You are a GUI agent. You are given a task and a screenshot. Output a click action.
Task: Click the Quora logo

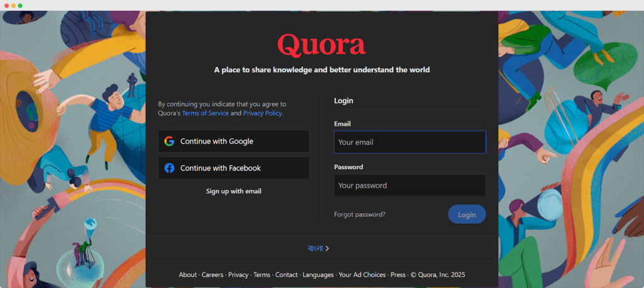(321, 45)
